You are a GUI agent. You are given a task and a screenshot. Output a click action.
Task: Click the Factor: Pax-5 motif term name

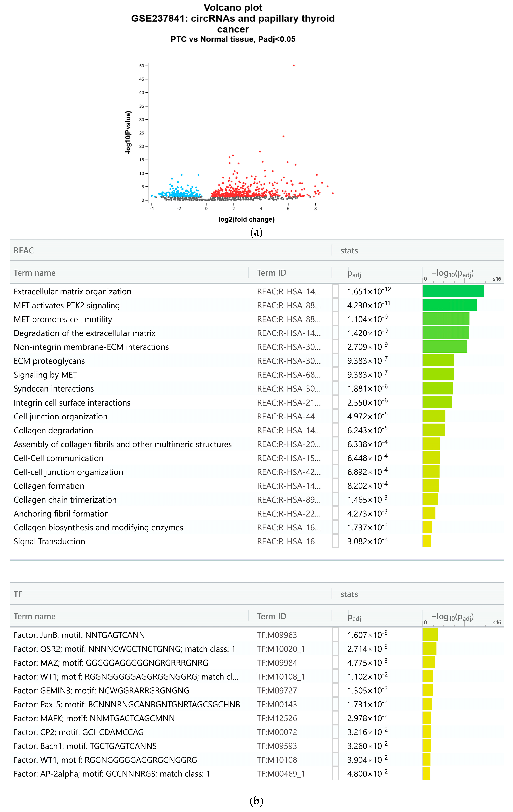127,704
